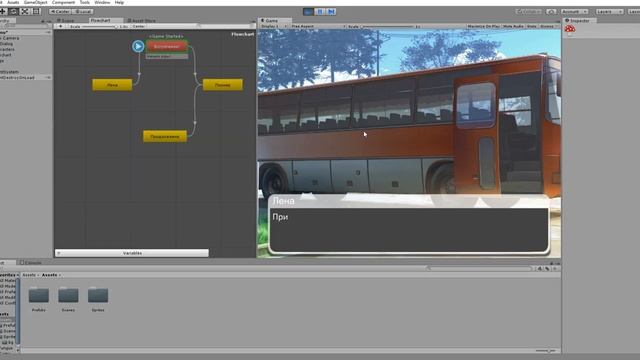Open the GameObject menu

pos(36,2)
